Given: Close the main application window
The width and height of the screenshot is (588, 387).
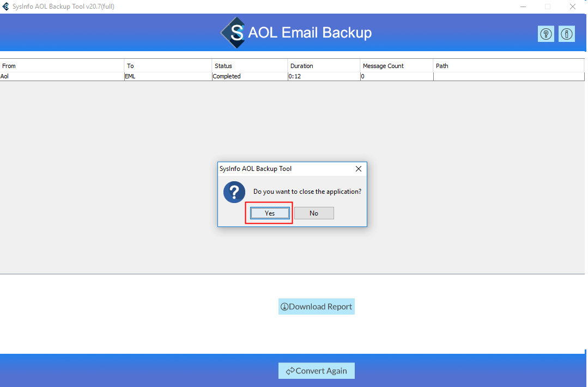Looking at the screenshot, I should (x=573, y=7).
